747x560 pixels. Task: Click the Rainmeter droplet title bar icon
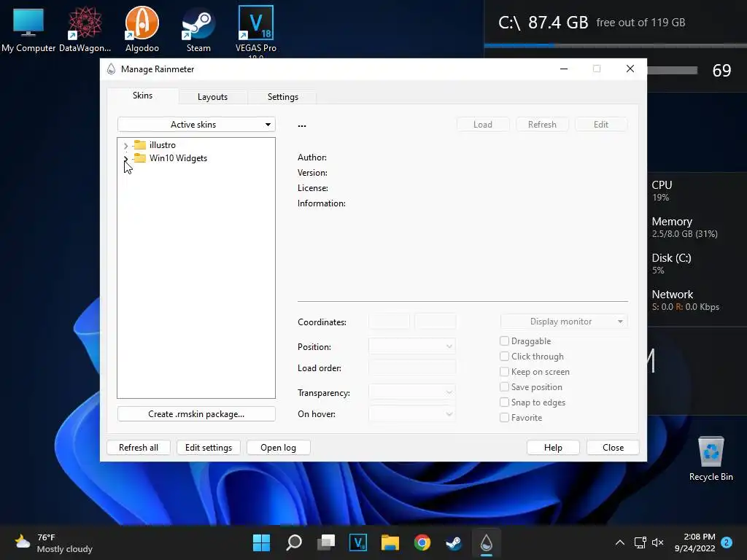coord(111,69)
